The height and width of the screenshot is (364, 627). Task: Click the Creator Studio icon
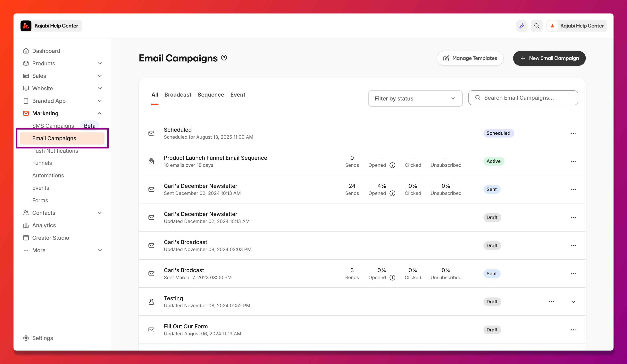coord(26,238)
